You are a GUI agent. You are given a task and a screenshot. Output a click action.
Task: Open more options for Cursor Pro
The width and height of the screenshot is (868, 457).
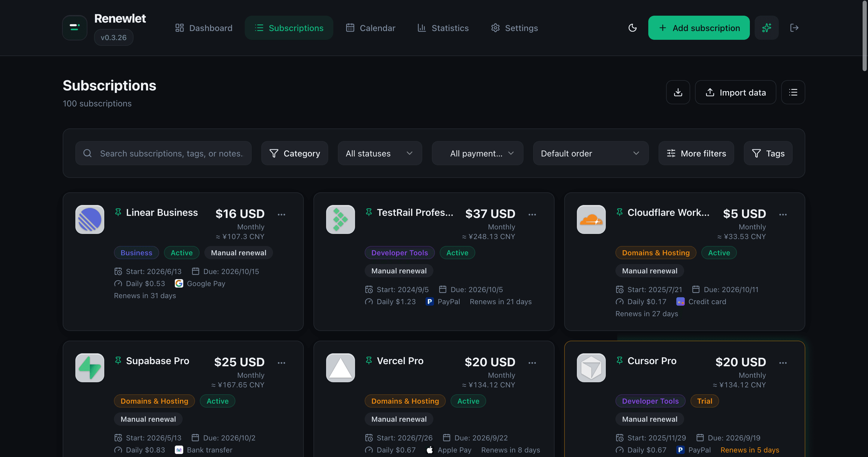[x=783, y=363]
